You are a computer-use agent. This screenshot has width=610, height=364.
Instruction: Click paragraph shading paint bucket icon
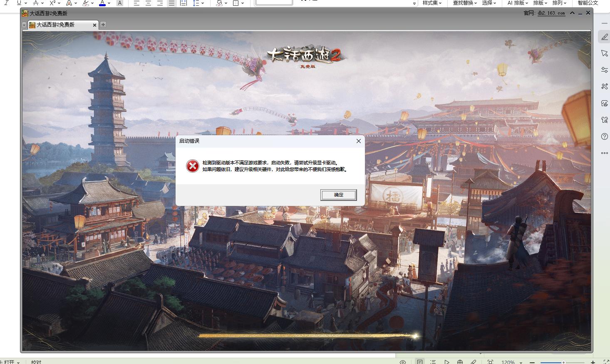click(x=219, y=3)
